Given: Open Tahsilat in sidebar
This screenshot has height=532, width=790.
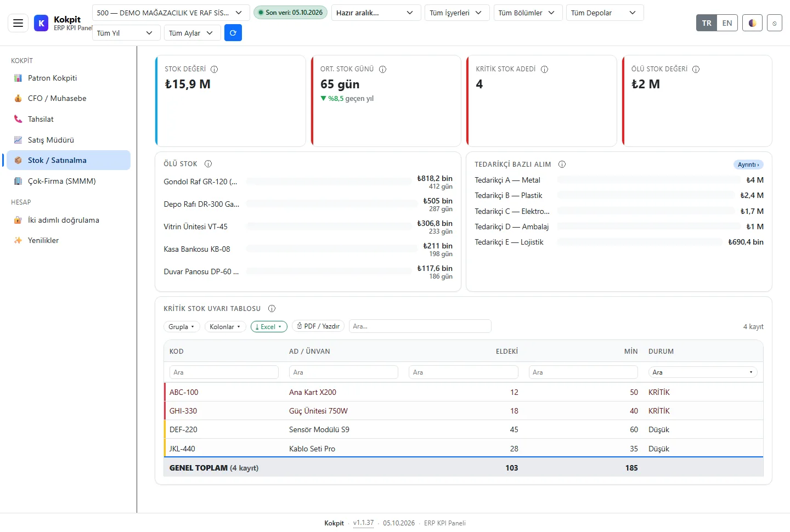Looking at the screenshot, I should click(69, 119).
